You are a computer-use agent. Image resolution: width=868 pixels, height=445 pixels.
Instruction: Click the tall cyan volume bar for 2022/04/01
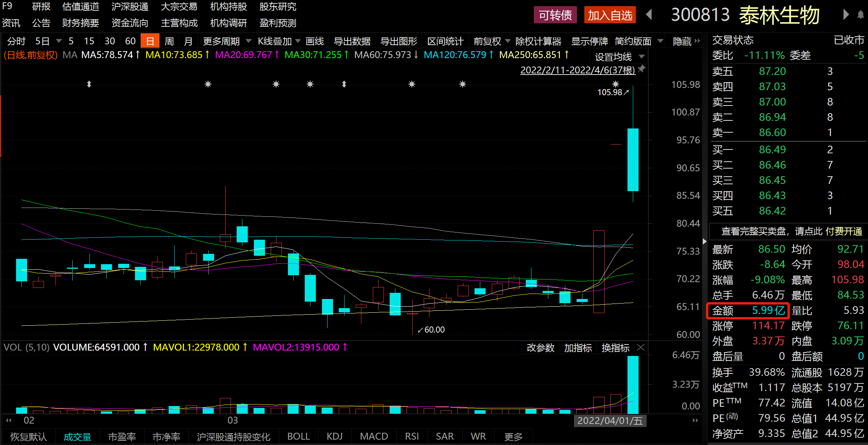[x=633, y=384]
